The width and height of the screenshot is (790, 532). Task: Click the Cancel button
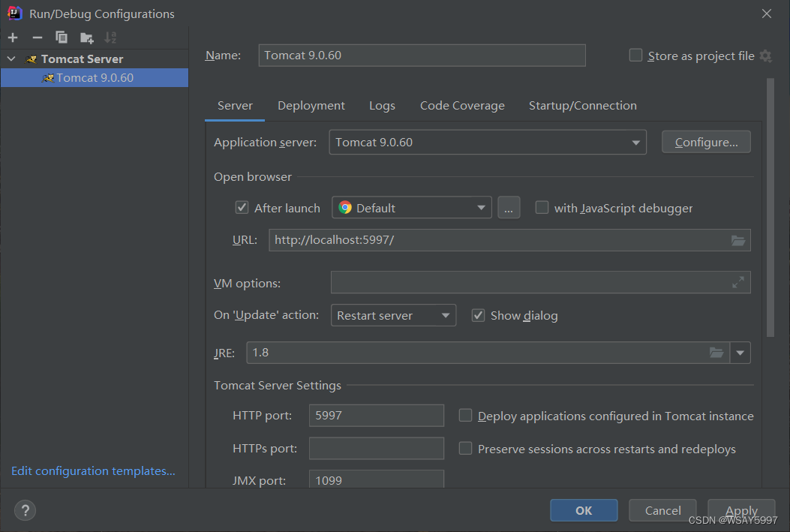[x=662, y=510]
